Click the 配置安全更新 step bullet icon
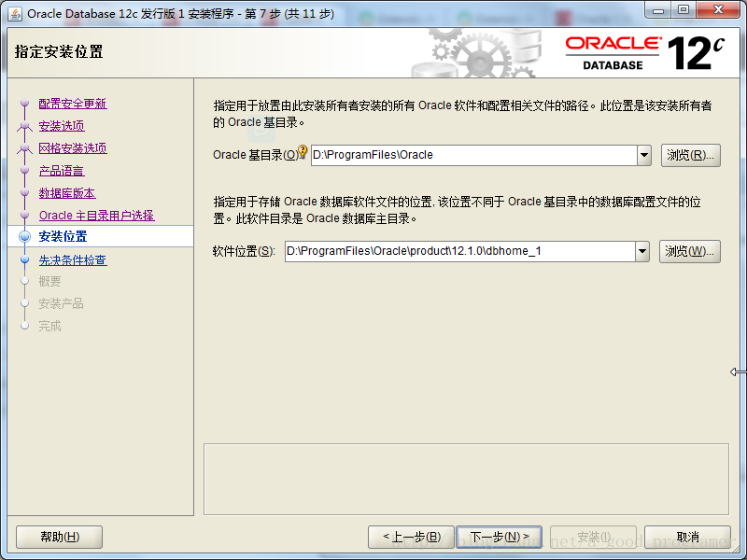747x560 pixels. point(25,103)
